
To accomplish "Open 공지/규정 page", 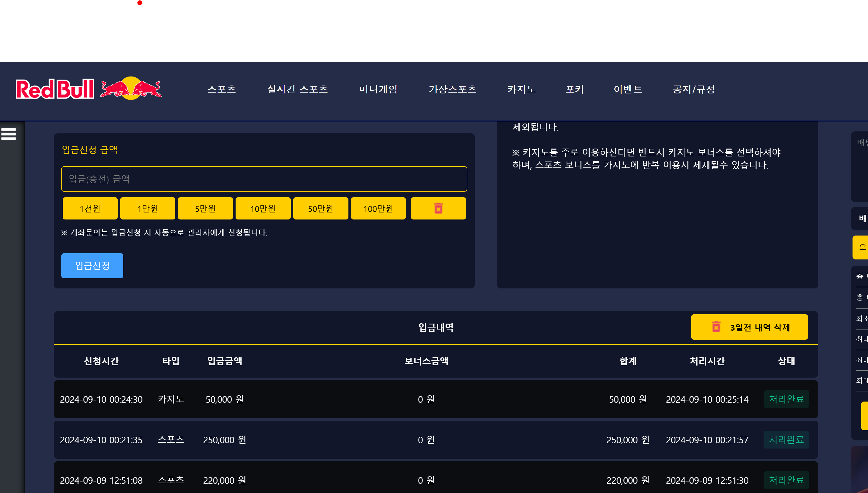I will coord(693,89).
